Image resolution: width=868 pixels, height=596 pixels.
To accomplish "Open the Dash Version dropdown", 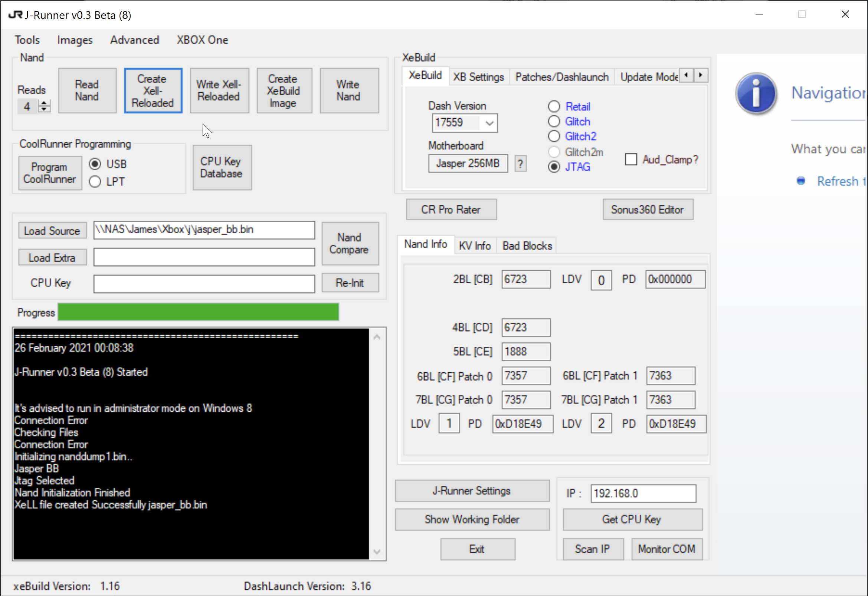I will pyautogui.click(x=490, y=123).
